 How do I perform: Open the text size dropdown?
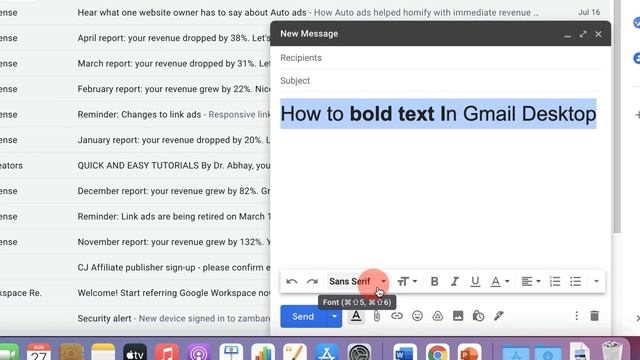tap(407, 282)
